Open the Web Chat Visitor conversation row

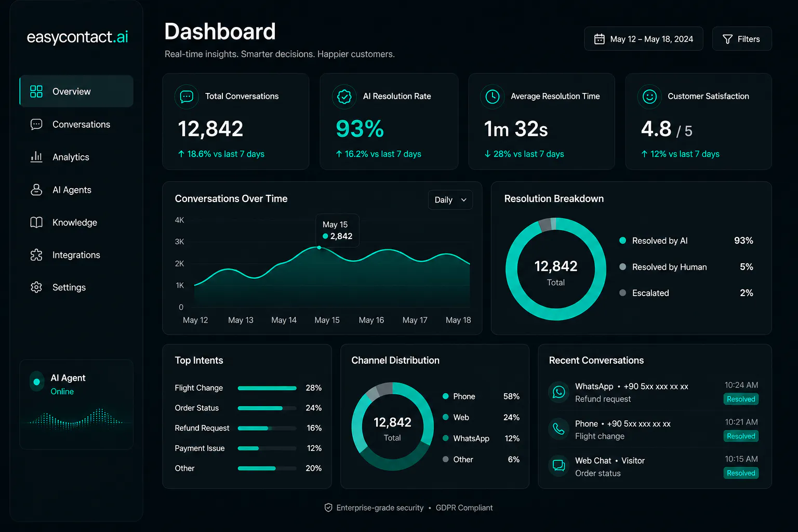tap(654, 466)
